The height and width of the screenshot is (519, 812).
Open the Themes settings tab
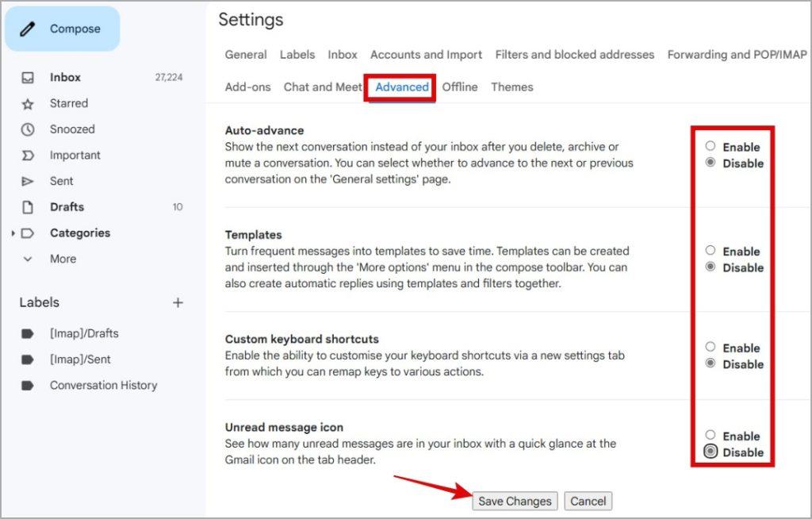pyautogui.click(x=512, y=87)
